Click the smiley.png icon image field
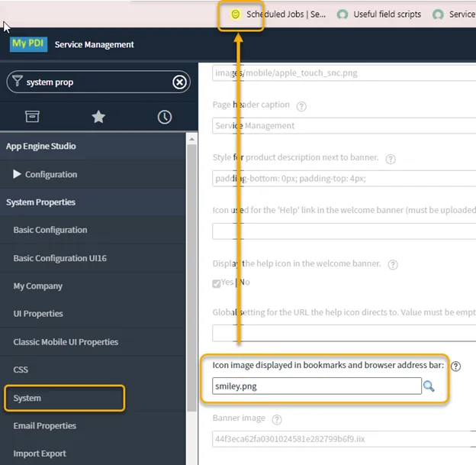Screen dimensions: 476x465 (x=317, y=386)
